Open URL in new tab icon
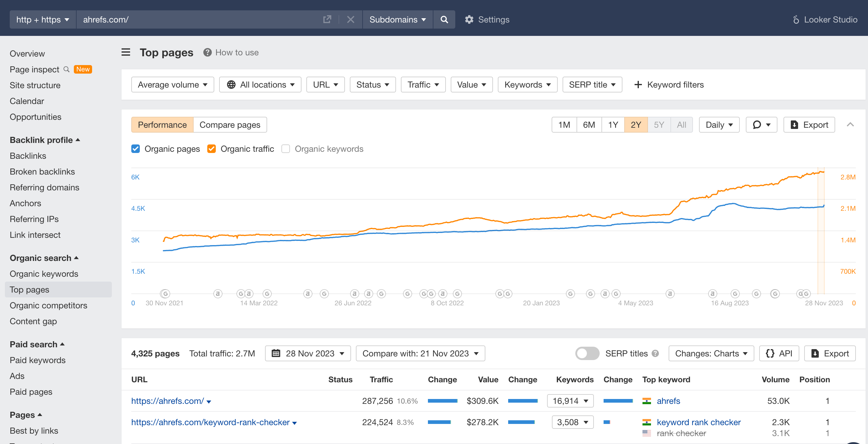 [327, 19]
